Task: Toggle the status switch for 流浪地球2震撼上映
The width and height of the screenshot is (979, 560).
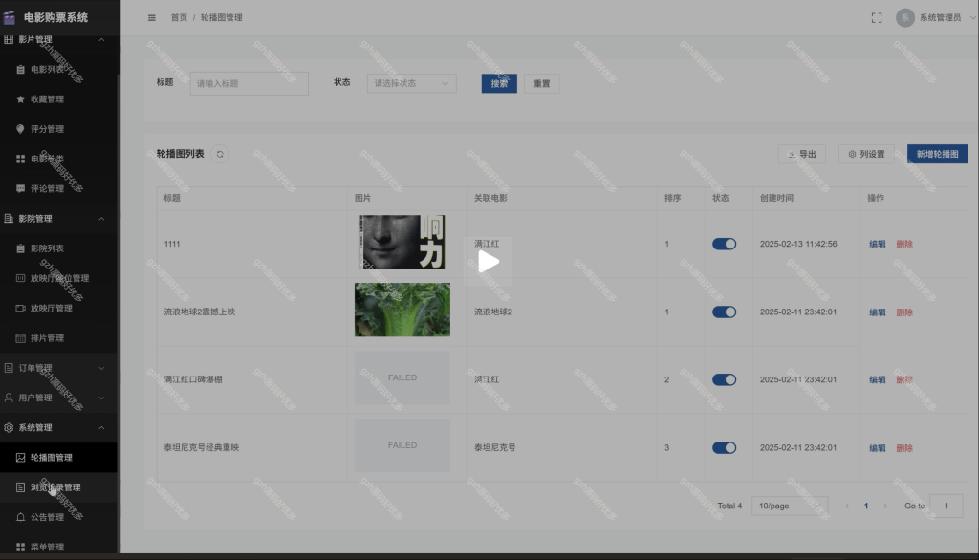Action: click(725, 312)
